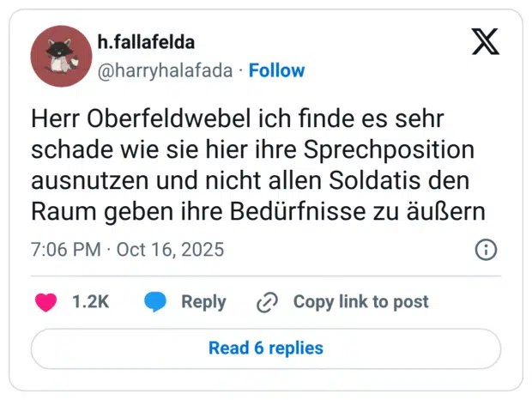Open the info circle icon
532x400 pixels.
486,250
